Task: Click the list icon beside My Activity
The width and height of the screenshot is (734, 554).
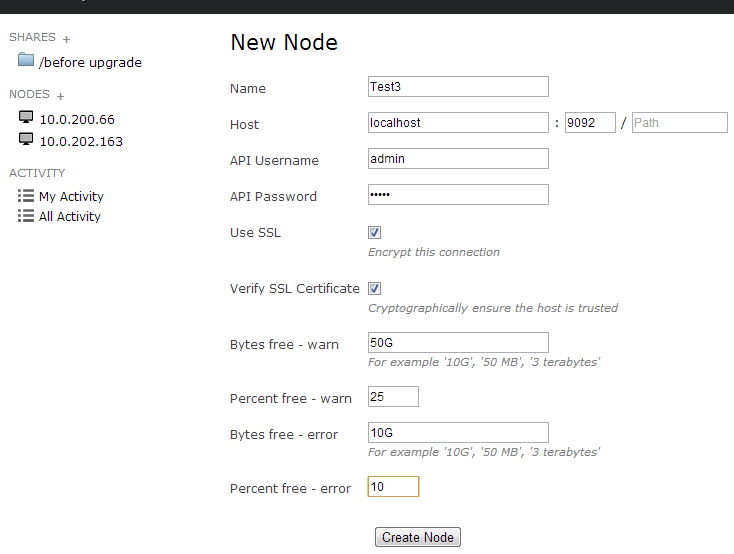Action: point(26,195)
